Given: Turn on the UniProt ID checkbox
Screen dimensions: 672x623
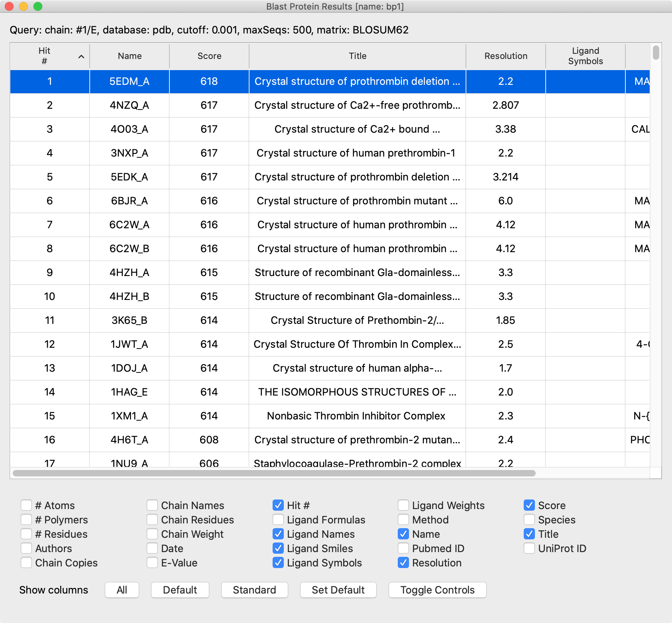Looking at the screenshot, I should point(529,548).
